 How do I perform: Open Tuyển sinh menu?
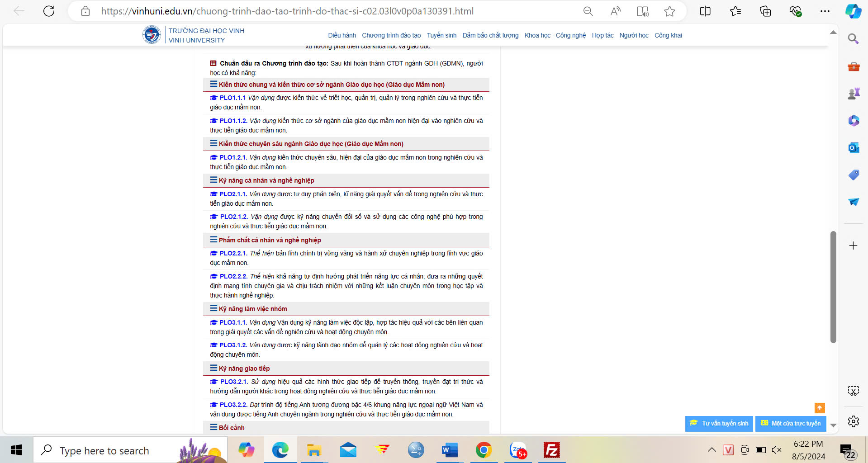tap(441, 35)
